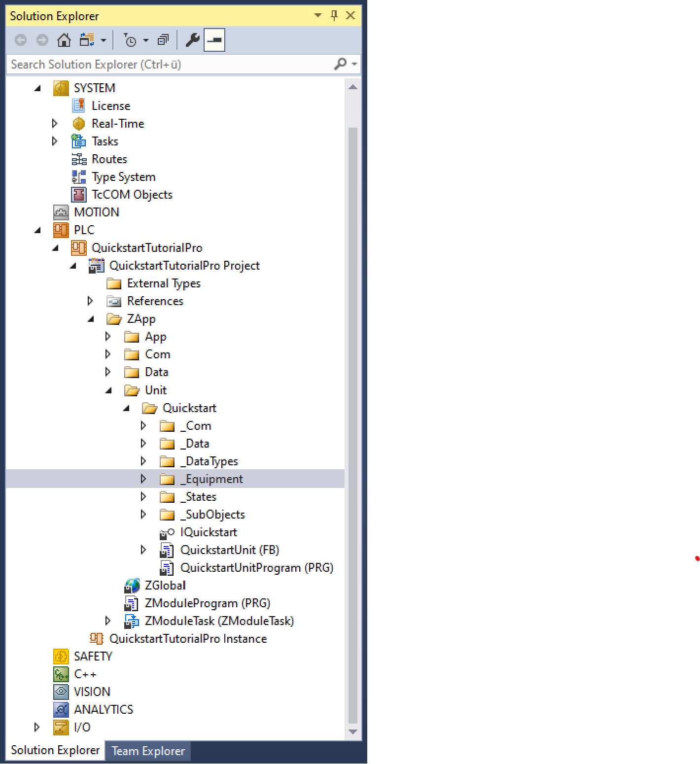Collapse the QuickstartTutorialPro node
Image resolution: width=700 pixels, height=764 pixels.
coord(55,248)
